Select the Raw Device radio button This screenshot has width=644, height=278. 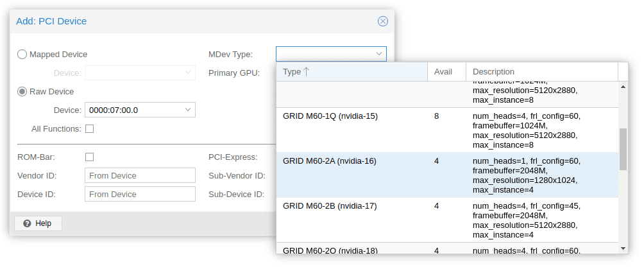point(22,92)
